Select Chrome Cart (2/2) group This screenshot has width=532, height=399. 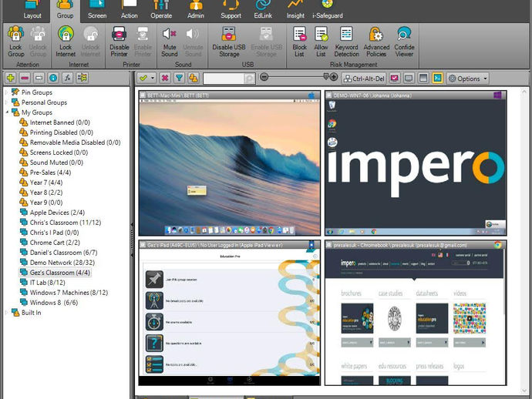55,243
